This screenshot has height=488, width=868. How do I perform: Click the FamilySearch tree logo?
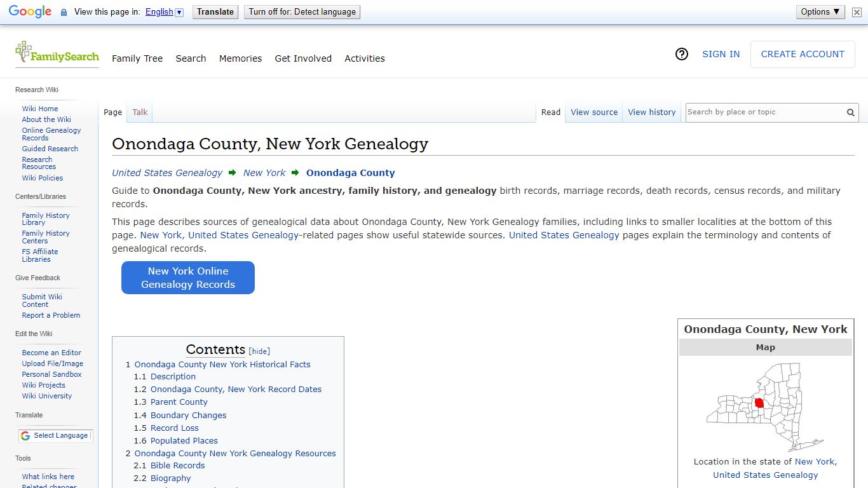click(57, 53)
